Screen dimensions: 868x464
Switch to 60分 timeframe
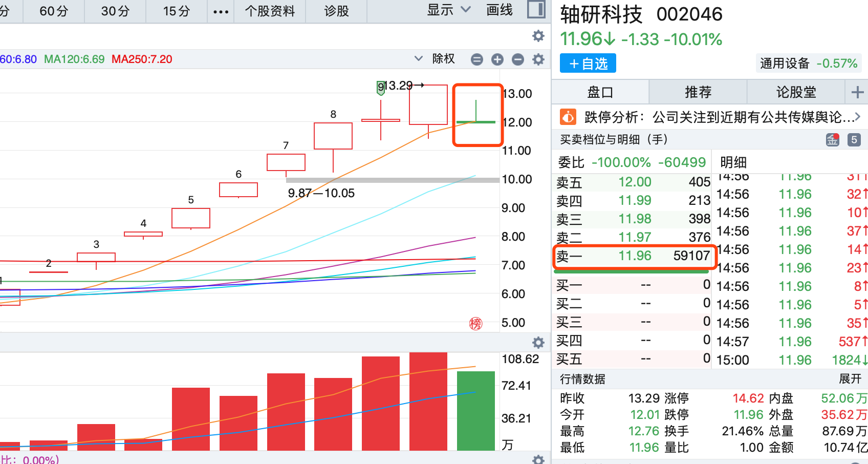pos(54,11)
